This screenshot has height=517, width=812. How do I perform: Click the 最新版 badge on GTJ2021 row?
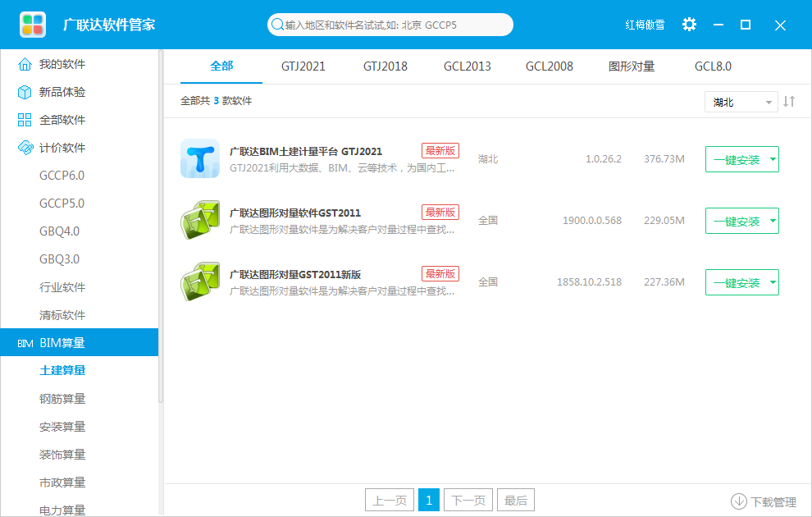tap(440, 151)
